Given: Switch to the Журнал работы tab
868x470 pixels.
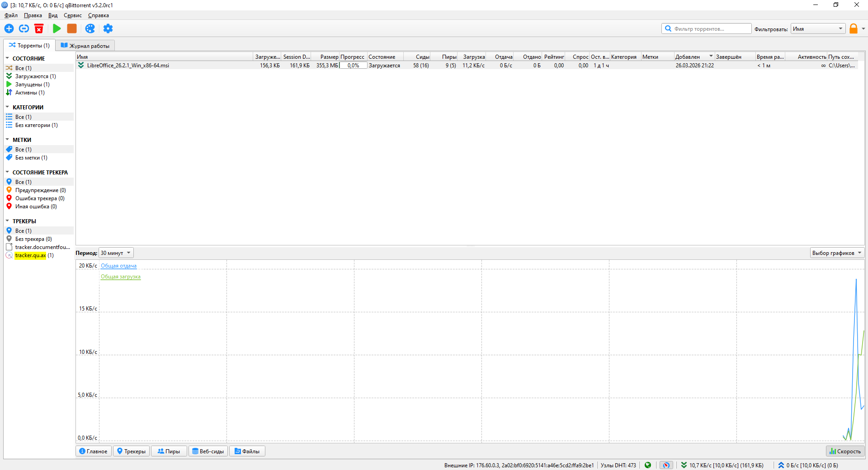Looking at the screenshot, I should point(85,46).
